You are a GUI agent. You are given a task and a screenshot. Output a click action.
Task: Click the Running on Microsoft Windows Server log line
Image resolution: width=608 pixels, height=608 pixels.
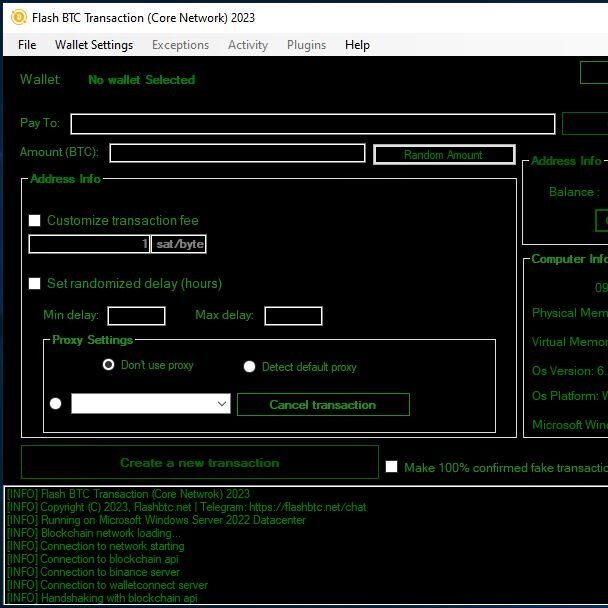click(x=156, y=520)
